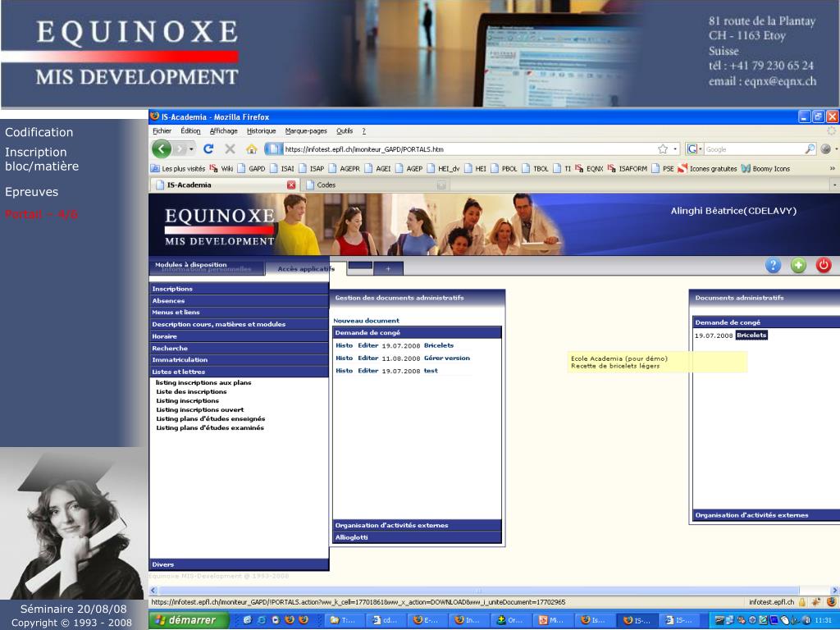
Task: Open the Google search engine dropdown
Action: pos(694,149)
